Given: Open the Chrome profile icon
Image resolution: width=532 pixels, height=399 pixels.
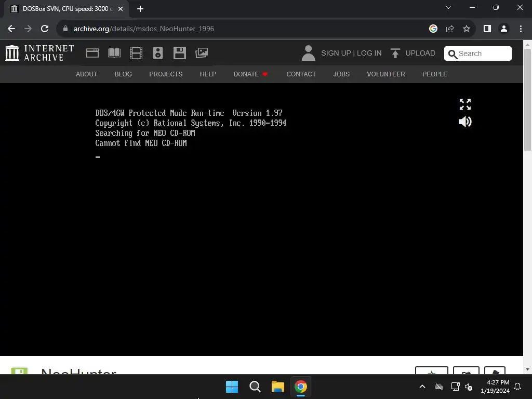Looking at the screenshot, I should click(504, 29).
